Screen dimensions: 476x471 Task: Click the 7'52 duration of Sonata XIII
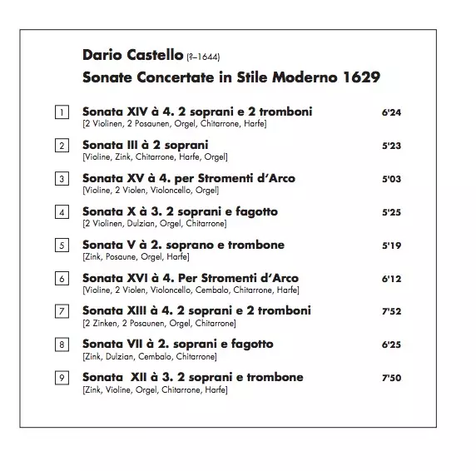392,311
